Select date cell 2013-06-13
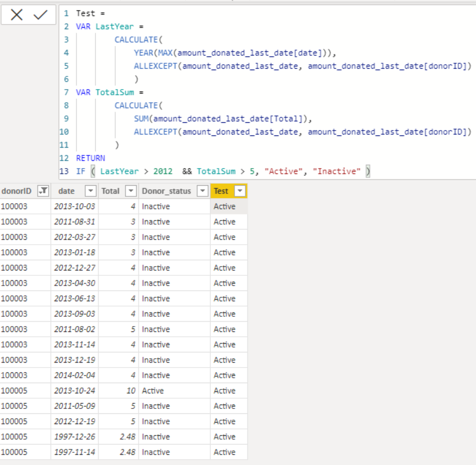The width and height of the screenshot is (476, 465). point(75,298)
